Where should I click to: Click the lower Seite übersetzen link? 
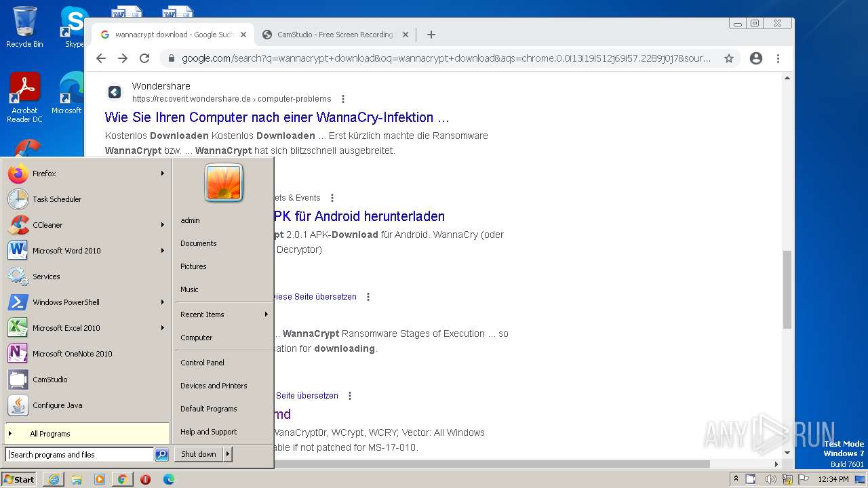(307, 396)
